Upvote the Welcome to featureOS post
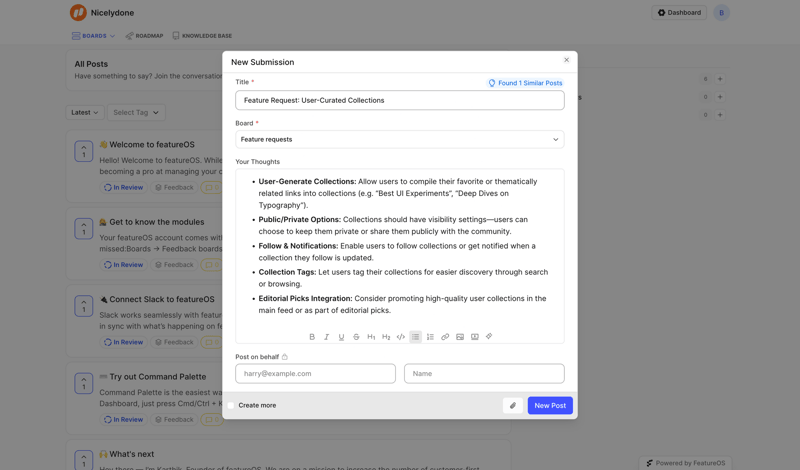This screenshot has width=800, height=470. (x=84, y=151)
